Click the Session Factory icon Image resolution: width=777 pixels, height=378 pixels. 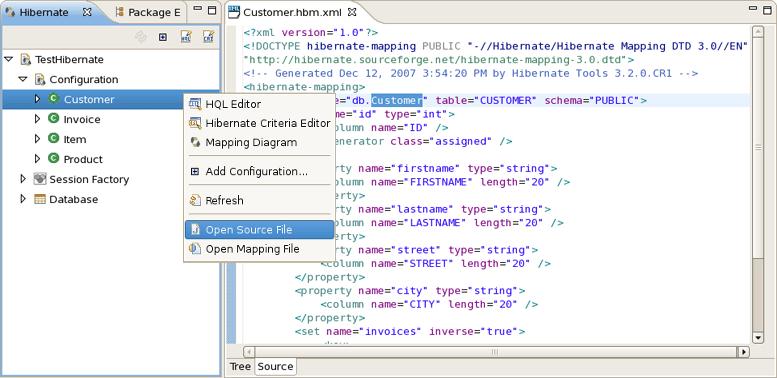coord(40,179)
